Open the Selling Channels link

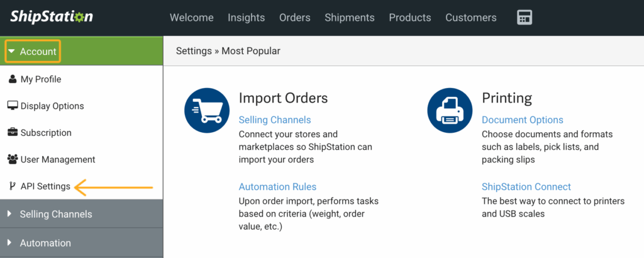pos(275,120)
